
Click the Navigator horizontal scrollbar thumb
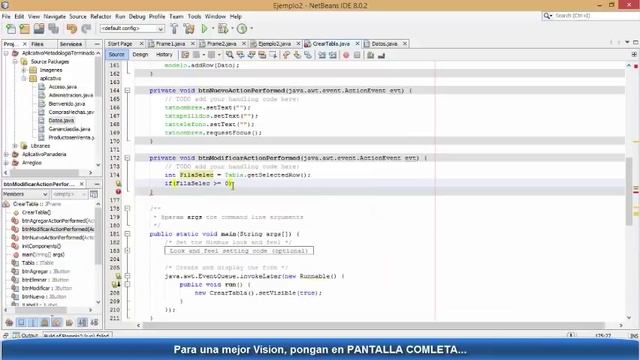click(x=41, y=310)
